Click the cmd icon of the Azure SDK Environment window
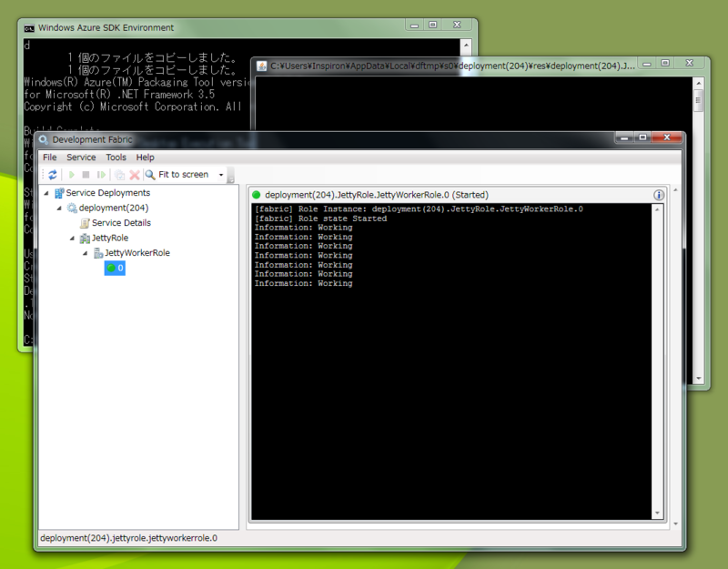The image size is (728, 569). click(29, 28)
